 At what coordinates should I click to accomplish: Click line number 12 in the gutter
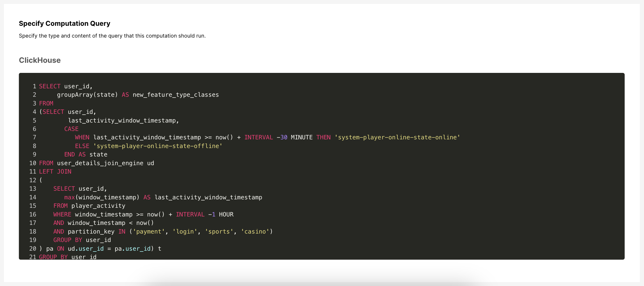(33, 180)
